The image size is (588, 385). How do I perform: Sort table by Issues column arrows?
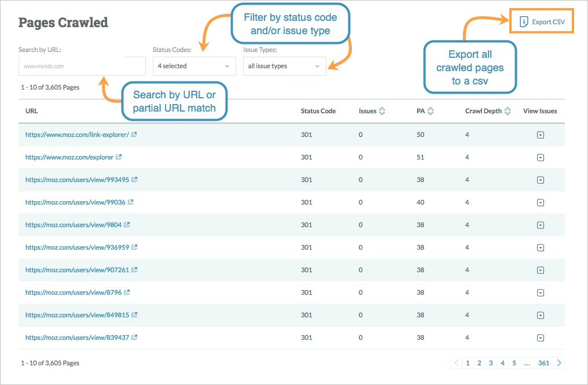(x=381, y=111)
